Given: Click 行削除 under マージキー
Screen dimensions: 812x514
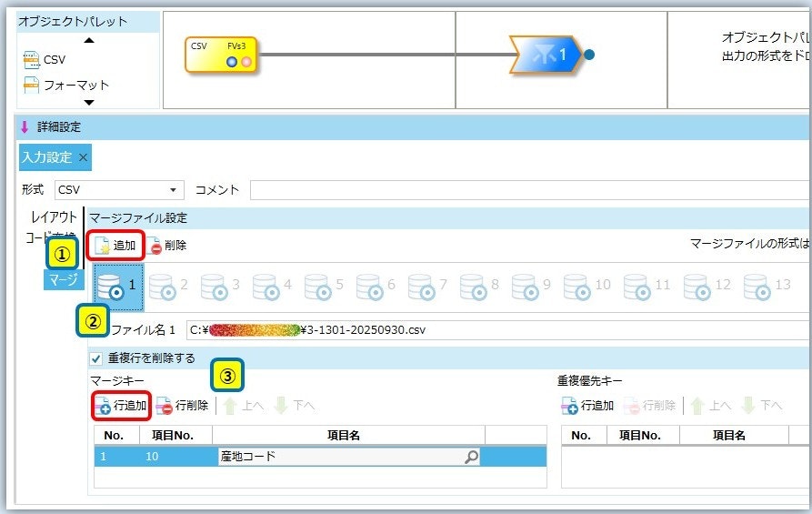Looking at the screenshot, I should click(x=182, y=405).
